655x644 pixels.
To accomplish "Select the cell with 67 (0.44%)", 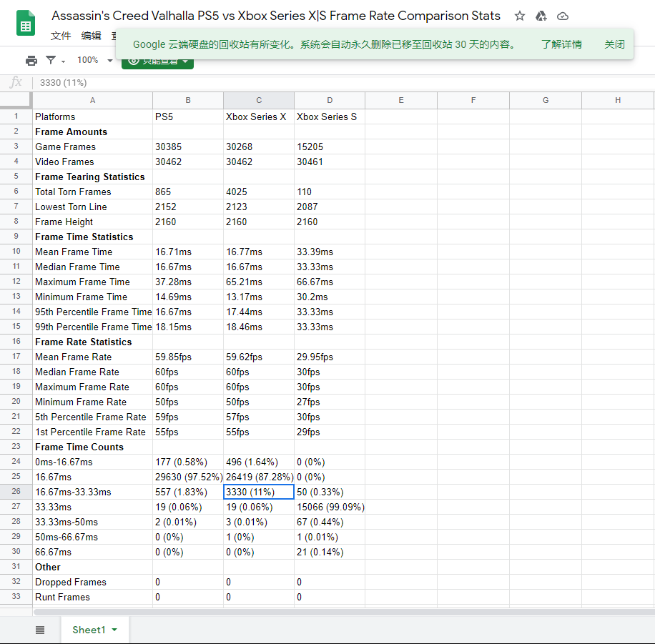I will (330, 522).
